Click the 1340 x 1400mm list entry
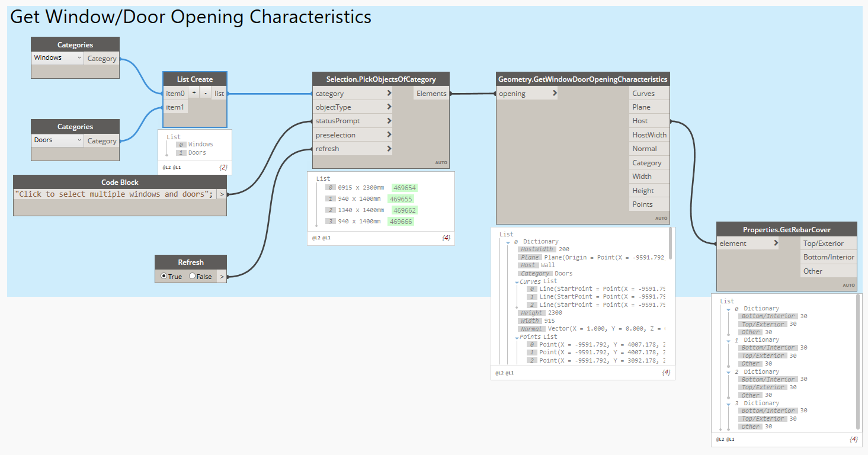This screenshot has height=455, width=868. coord(361,210)
